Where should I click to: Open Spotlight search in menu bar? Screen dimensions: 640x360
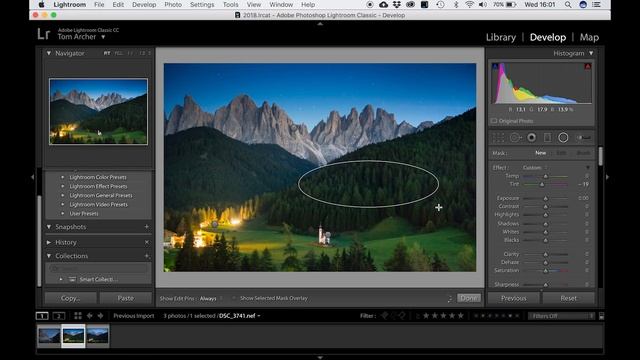tap(568, 4)
